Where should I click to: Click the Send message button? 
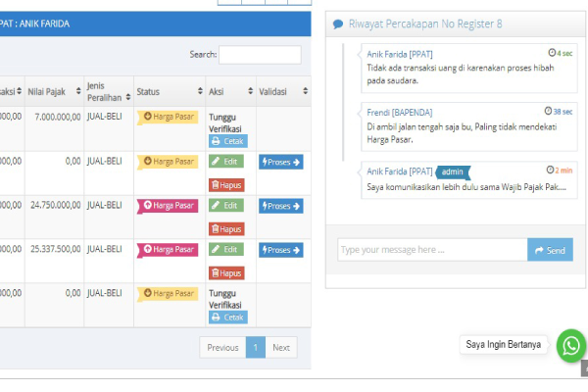point(550,250)
